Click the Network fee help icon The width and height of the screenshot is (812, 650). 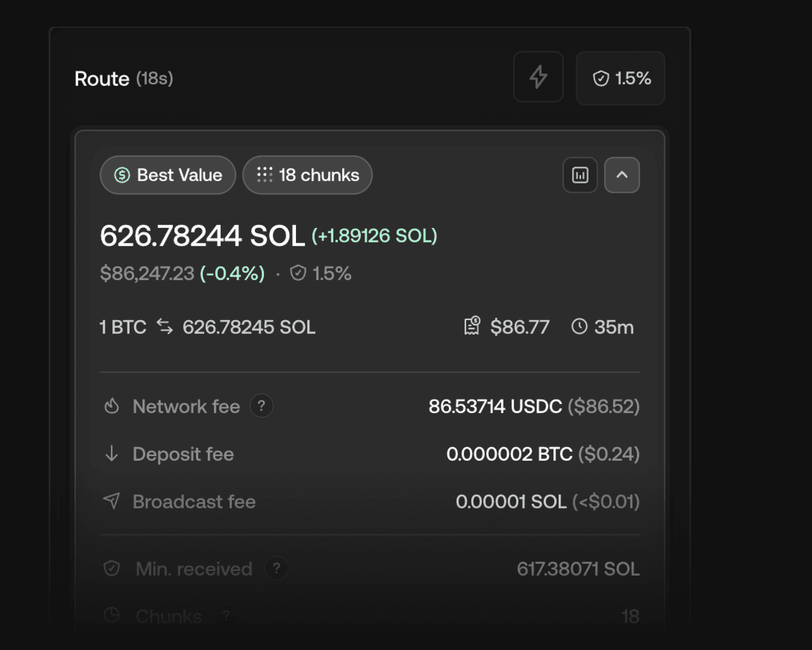[x=261, y=405]
